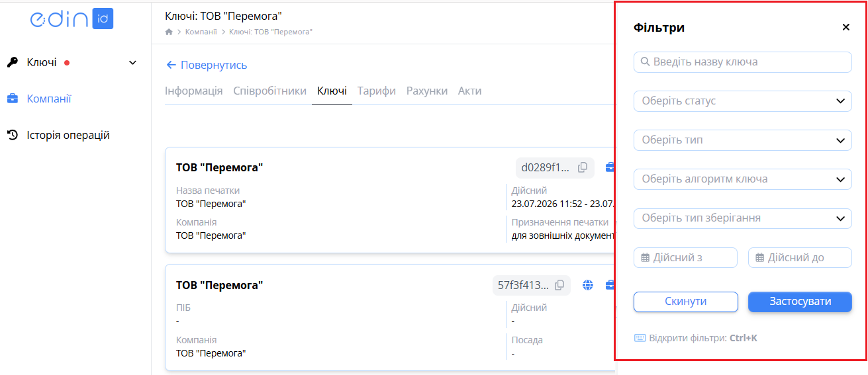Open the Оберіть тип зберігання dropdown
The width and height of the screenshot is (868, 375).
[x=743, y=218]
